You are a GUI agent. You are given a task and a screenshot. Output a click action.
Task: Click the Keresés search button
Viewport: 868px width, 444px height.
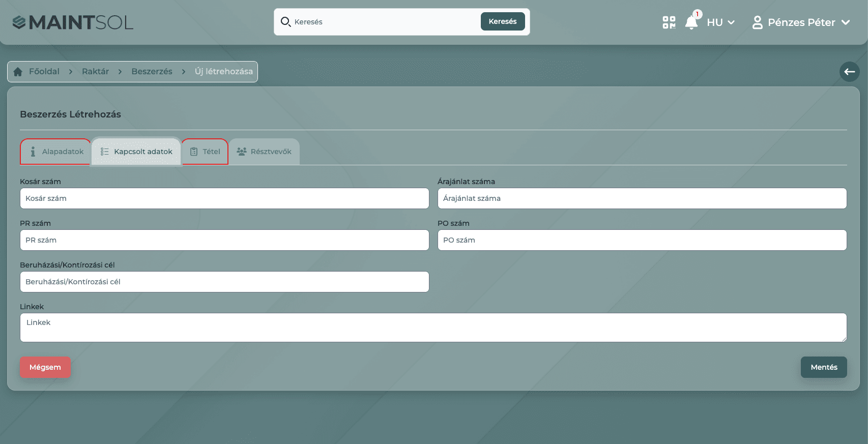coord(502,21)
